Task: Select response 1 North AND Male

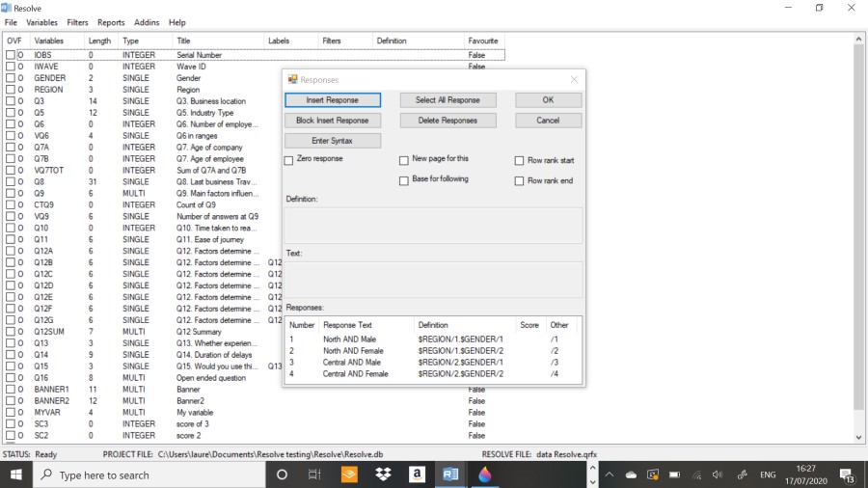Action: click(433, 339)
